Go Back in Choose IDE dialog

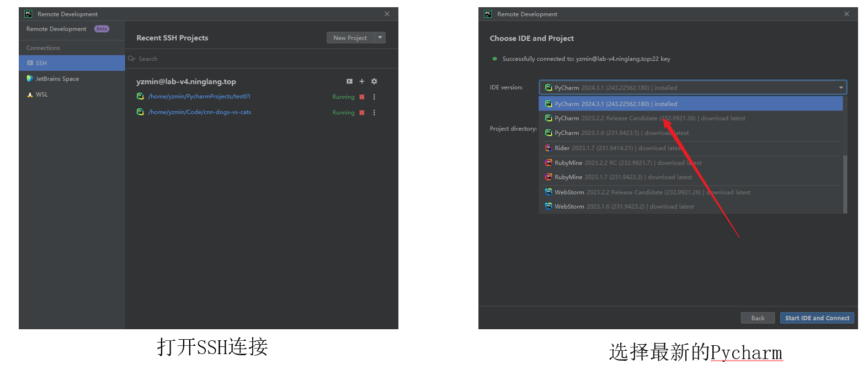coord(758,318)
